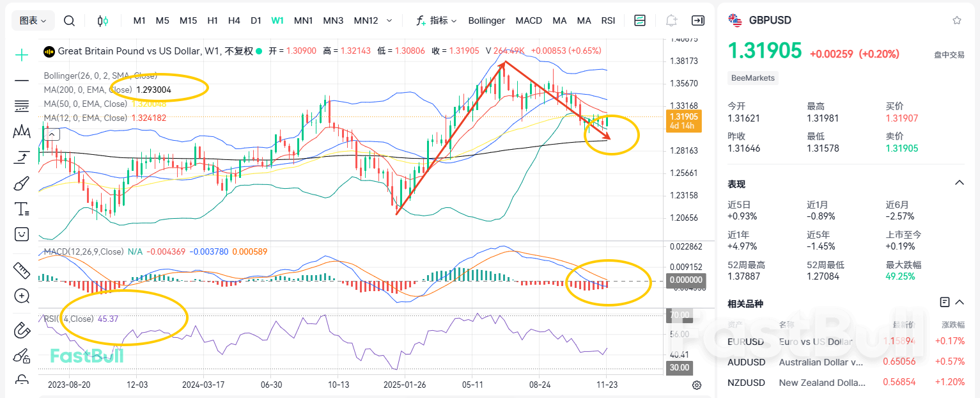The width and height of the screenshot is (980, 398).
Task: Collapse the 表现 performance section
Action: 959,182
